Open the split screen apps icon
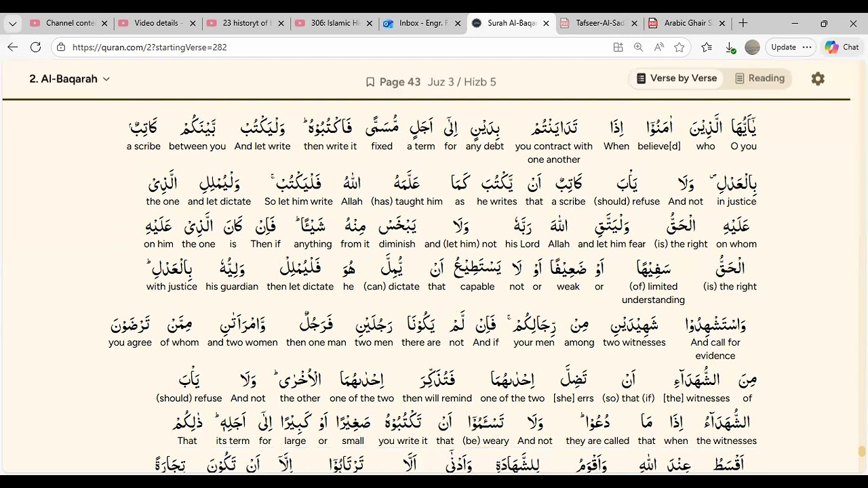The height and width of the screenshot is (488, 868). [x=618, y=47]
